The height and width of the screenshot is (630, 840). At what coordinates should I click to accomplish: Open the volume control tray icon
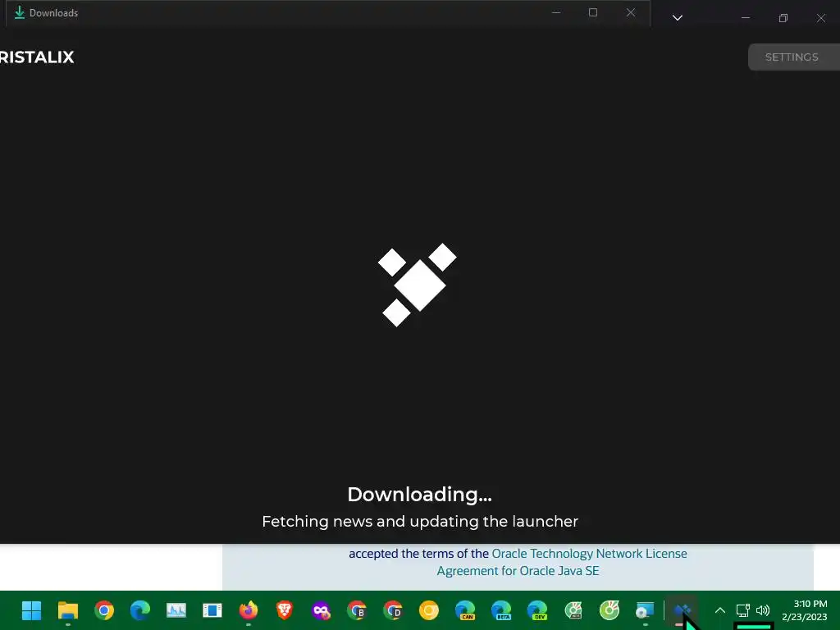click(763, 610)
